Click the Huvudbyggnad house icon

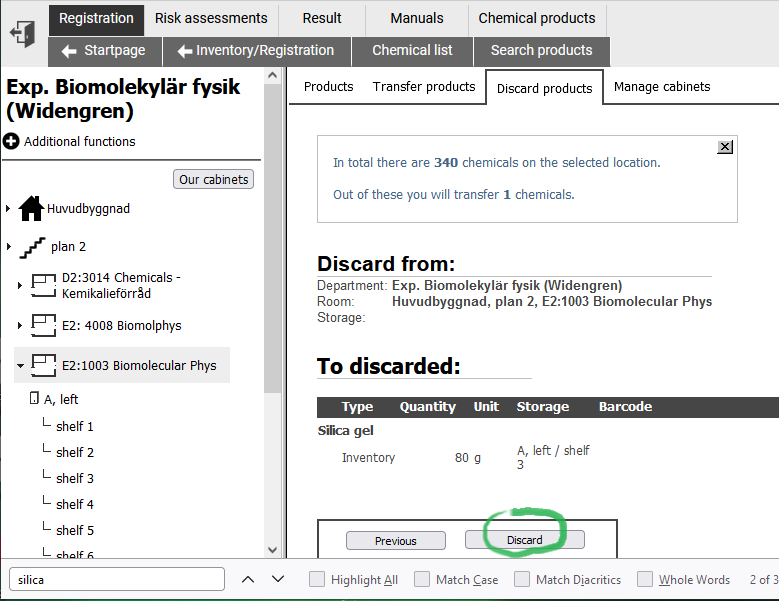(31, 209)
